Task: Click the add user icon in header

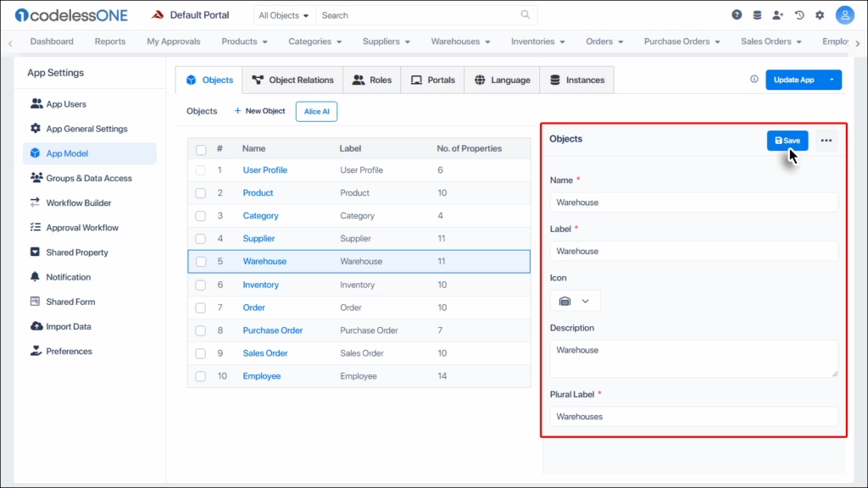Action: (777, 15)
